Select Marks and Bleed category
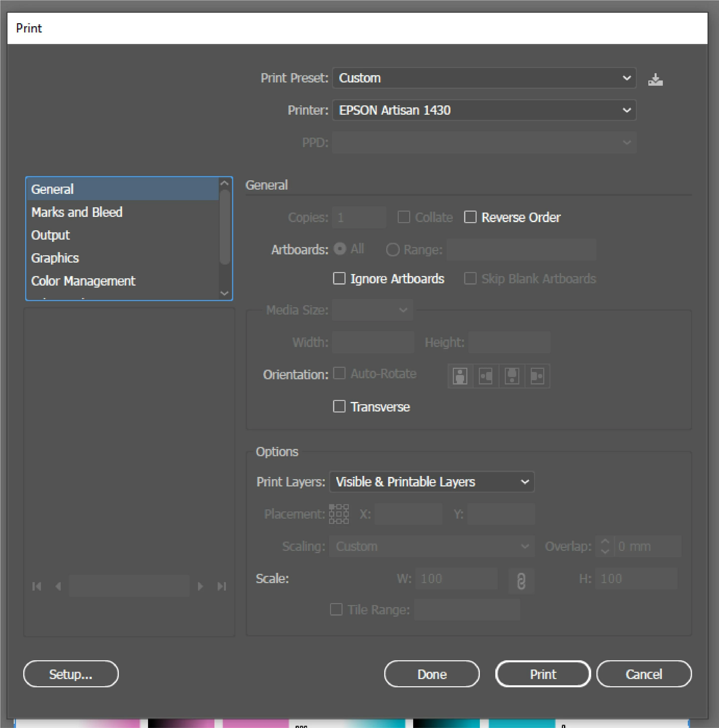719x728 pixels. pos(77,212)
